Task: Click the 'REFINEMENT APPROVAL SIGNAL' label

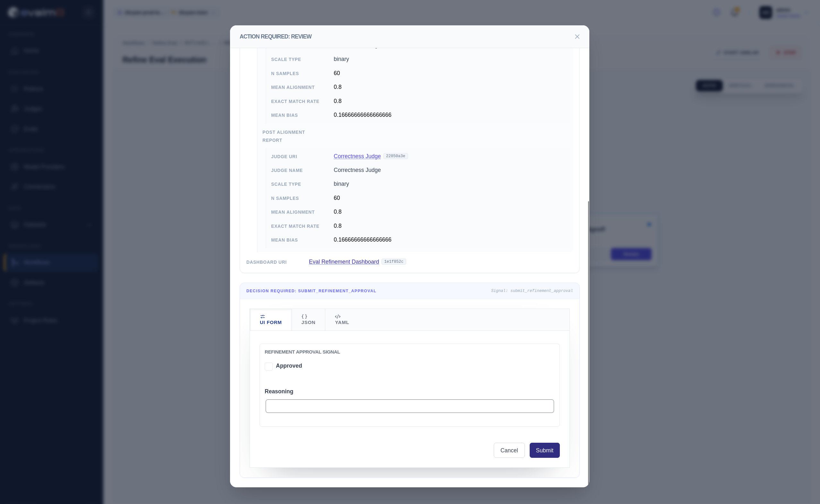Action: click(302, 352)
